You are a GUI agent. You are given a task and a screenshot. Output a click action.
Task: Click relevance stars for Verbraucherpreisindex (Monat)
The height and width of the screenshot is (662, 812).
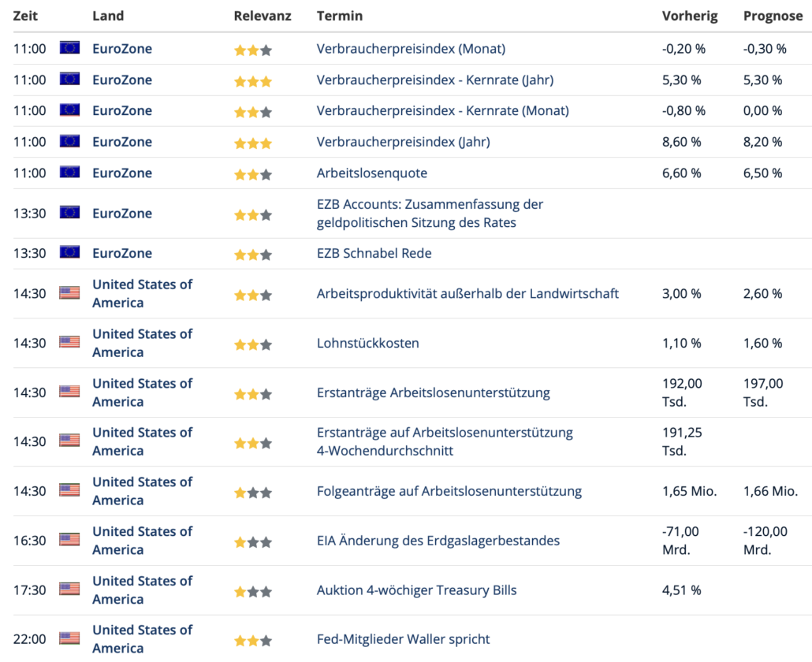click(x=253, y=50)
